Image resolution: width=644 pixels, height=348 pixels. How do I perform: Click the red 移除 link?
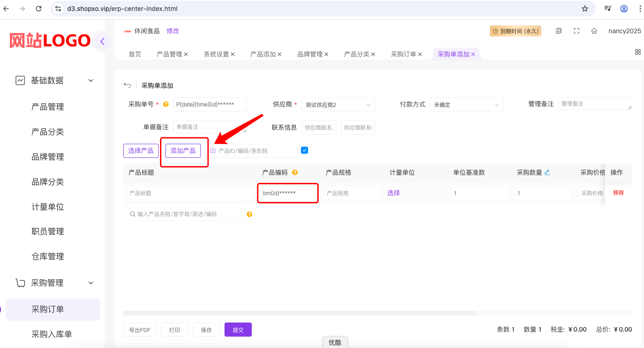[x=619, y=193]
